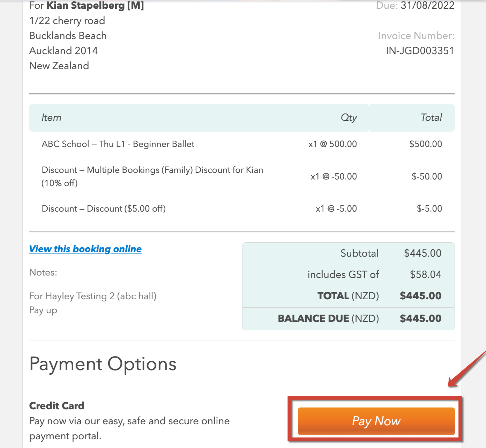Viewport: 486px width, 448px height.
Task: Select the invoice number IN-JGD003351
Action: point(420,51)
